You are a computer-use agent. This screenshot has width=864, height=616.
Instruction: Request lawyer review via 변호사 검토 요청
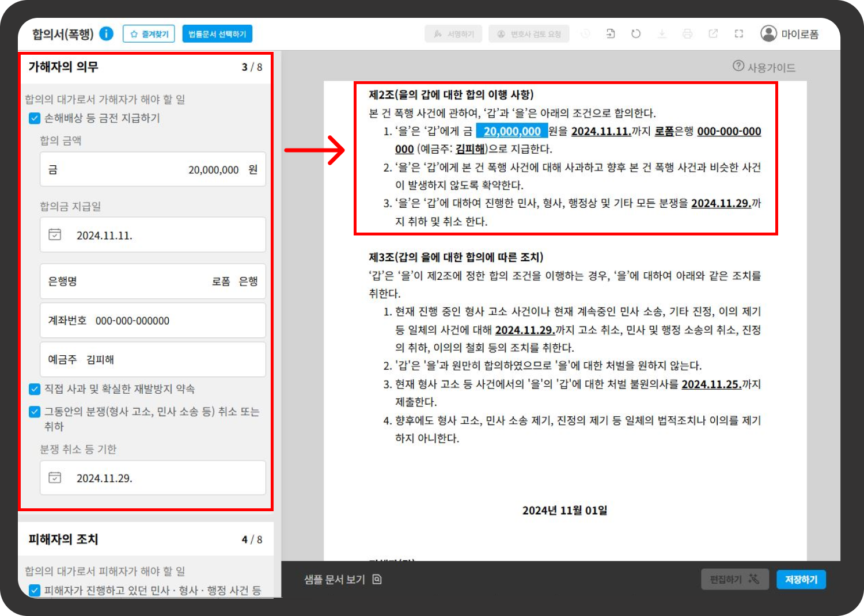[529, 34]
